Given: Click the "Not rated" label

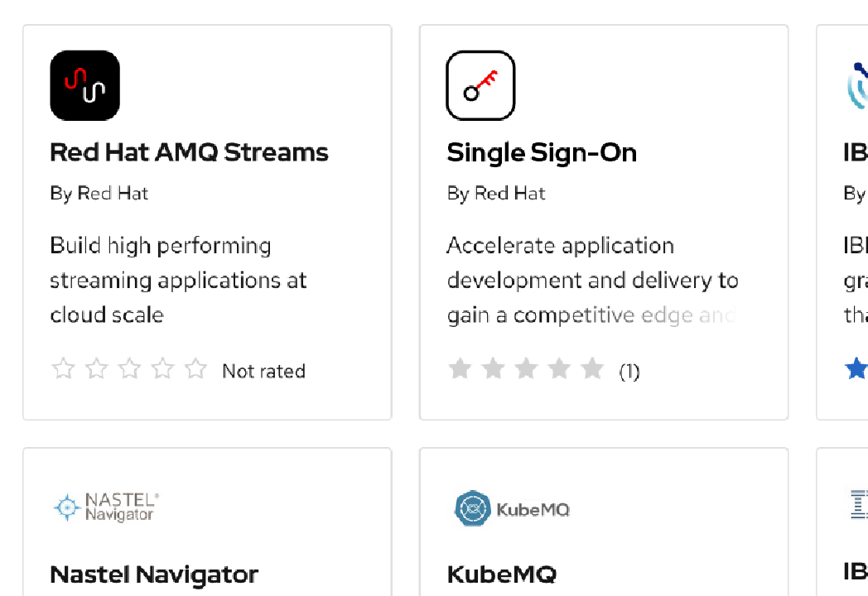Looking at the screenshot, I should click(x=263, y=372).
